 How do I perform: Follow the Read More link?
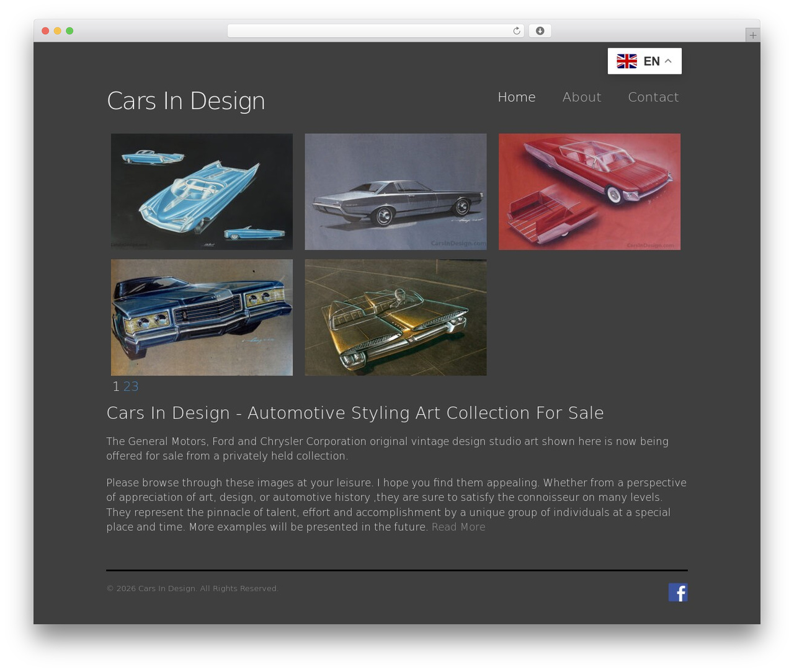(458, 527)
